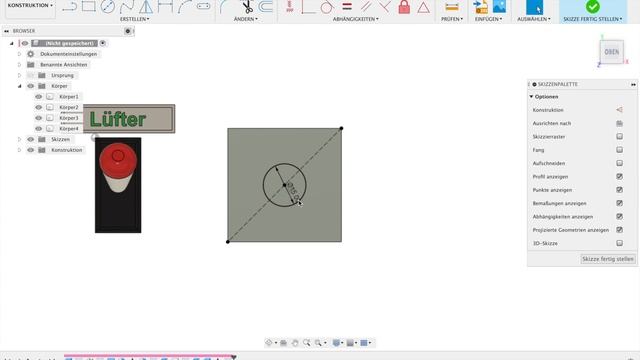Image resolution: width=640 pixels, height=360 pixels.
Task: Collapse the Körper folder
Action: 19,86
